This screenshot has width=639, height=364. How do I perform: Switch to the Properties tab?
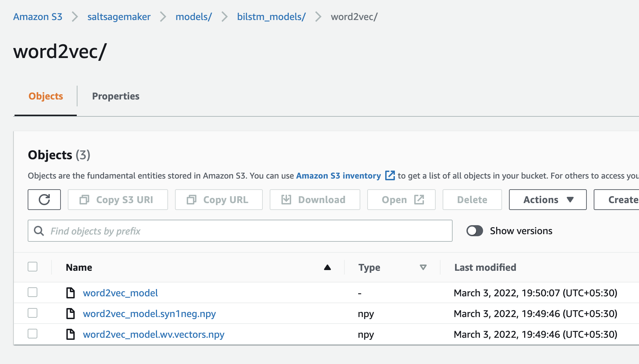point(115,96)
